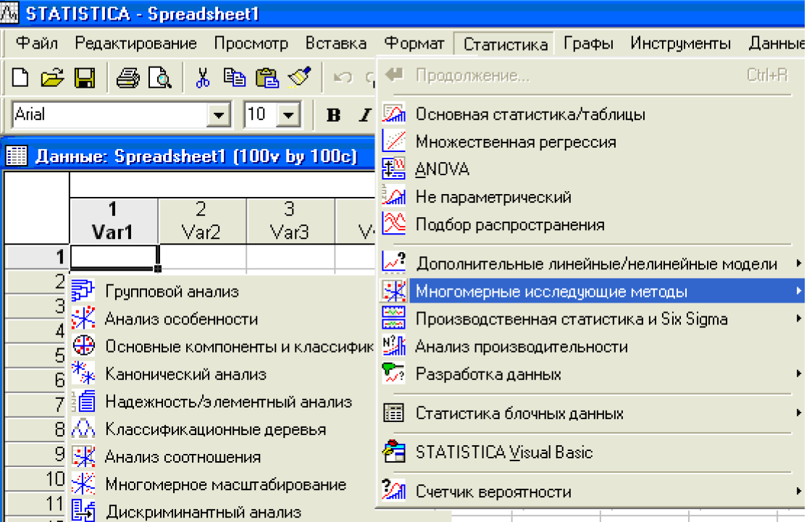Image resolution: width=812 pixels, height=522 pixels.
Task: Expand Производственная статистика и Six Sigma submenu
Action: pyautogui.click(x=799, y=319)
